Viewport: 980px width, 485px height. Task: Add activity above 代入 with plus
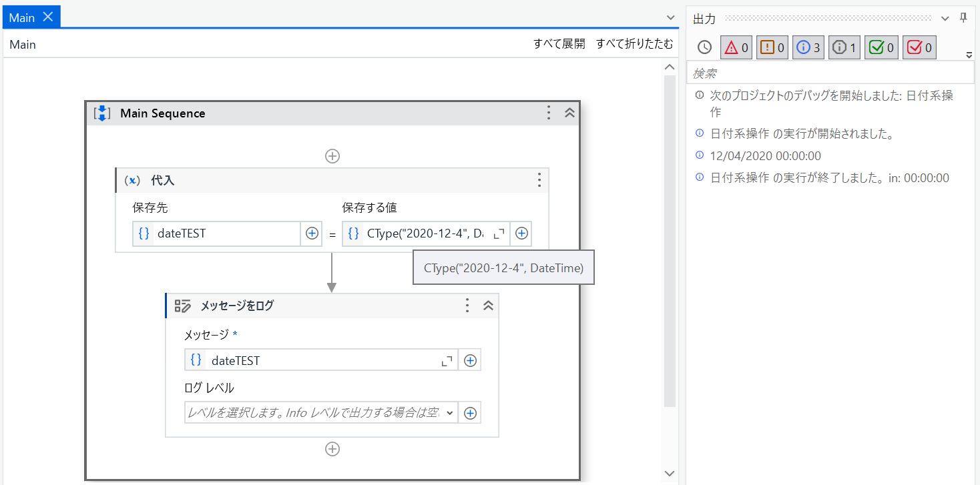point(332,156)
